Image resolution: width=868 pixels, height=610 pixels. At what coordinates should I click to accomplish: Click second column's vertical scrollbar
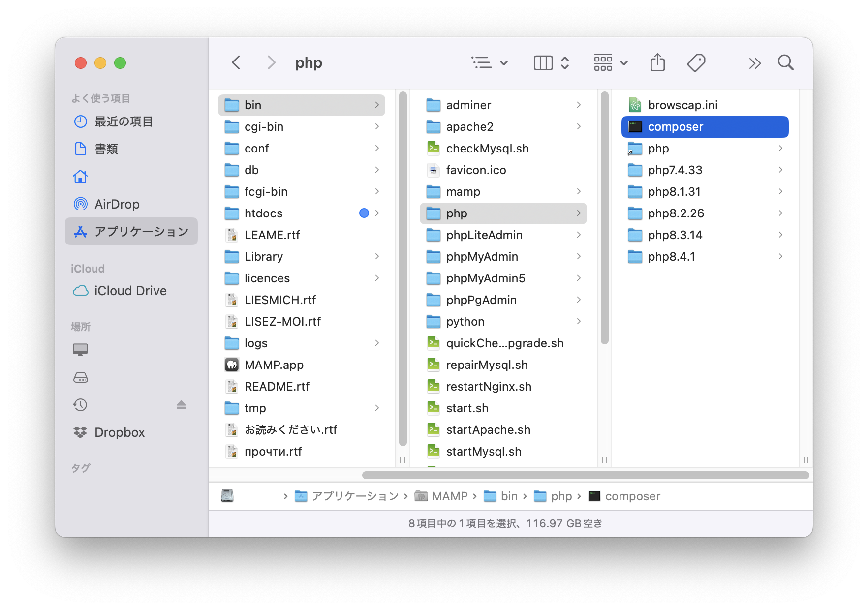click(x=605, y=218)
